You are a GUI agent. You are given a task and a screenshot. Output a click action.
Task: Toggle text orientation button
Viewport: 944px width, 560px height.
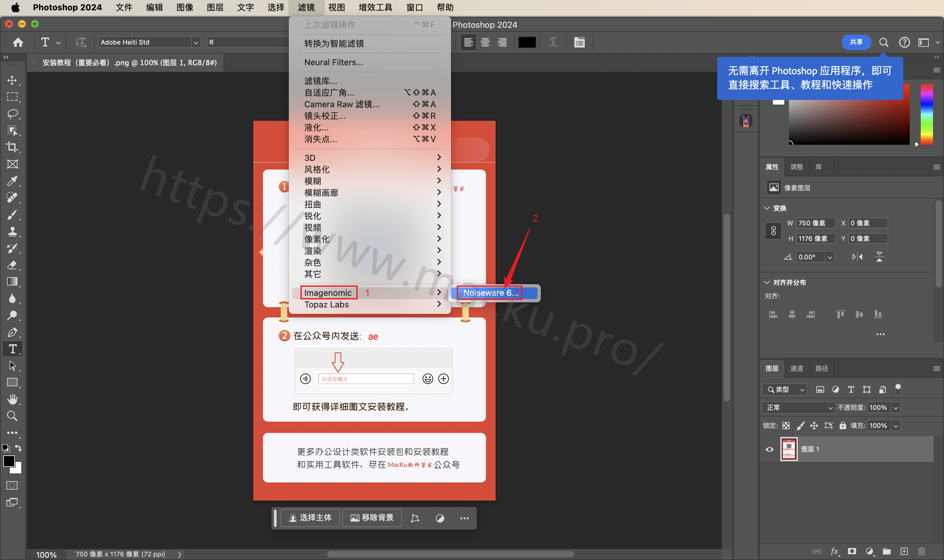click(80, 42)
